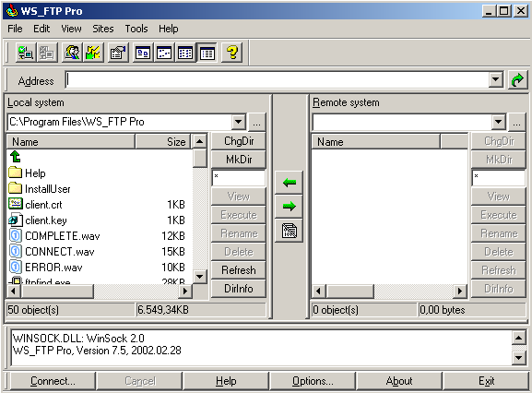Switch to small icons view
This screenshot has width=532, height=393.
coord(164,53)
